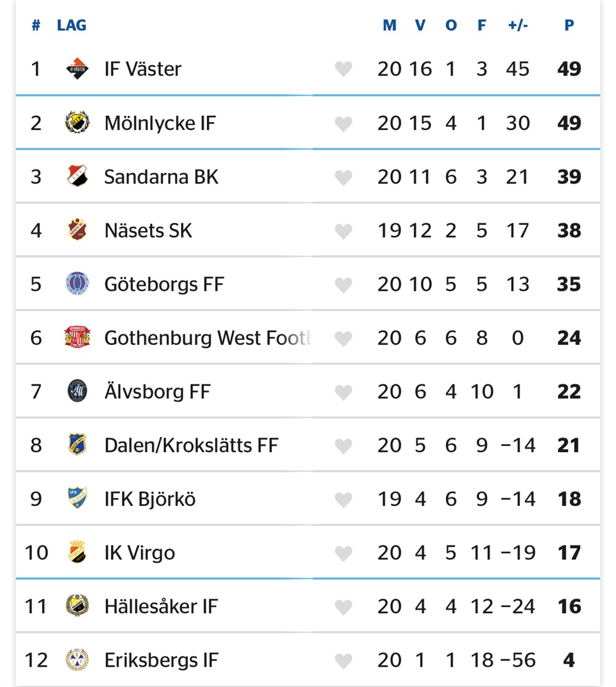Click the Mölnlycke IF team logo
The height and width of the screenshot is (687, 616).
pyautogui.click(x=77, y=123)
